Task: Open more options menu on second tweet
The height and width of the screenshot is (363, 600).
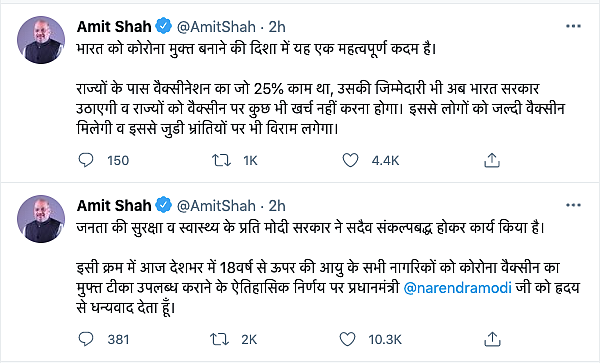Action: tap(573, 205)
